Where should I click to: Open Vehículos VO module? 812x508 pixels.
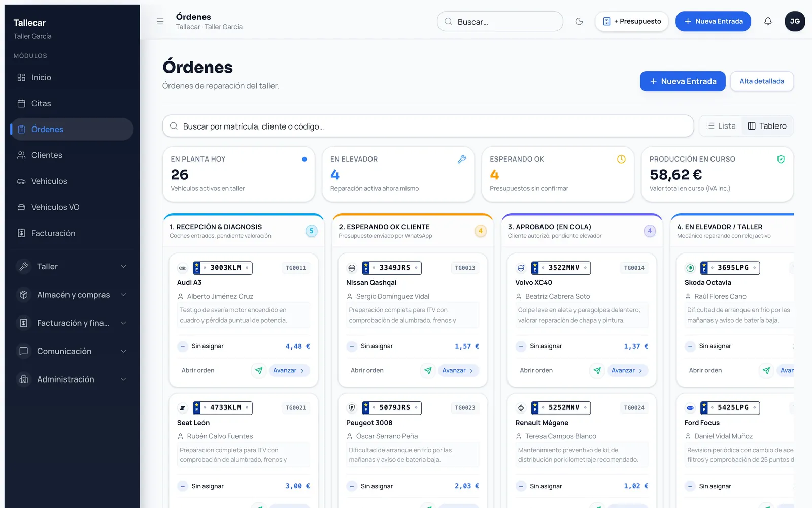(x=72, y=207)
